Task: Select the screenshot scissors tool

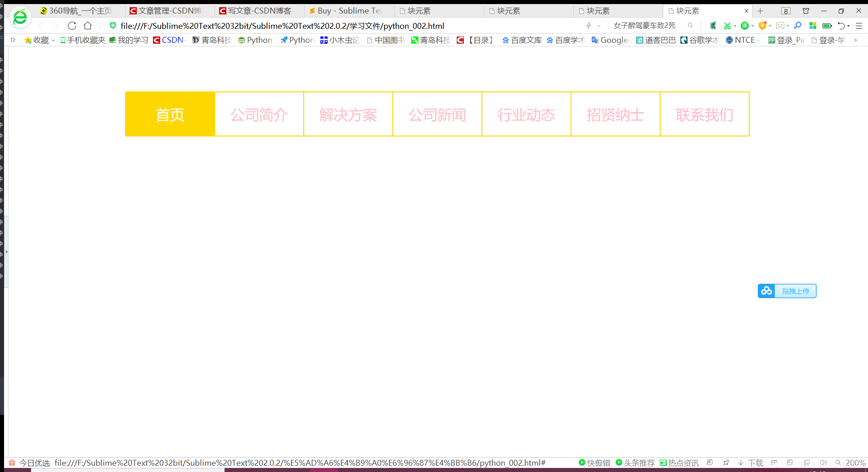Action: 728,26
